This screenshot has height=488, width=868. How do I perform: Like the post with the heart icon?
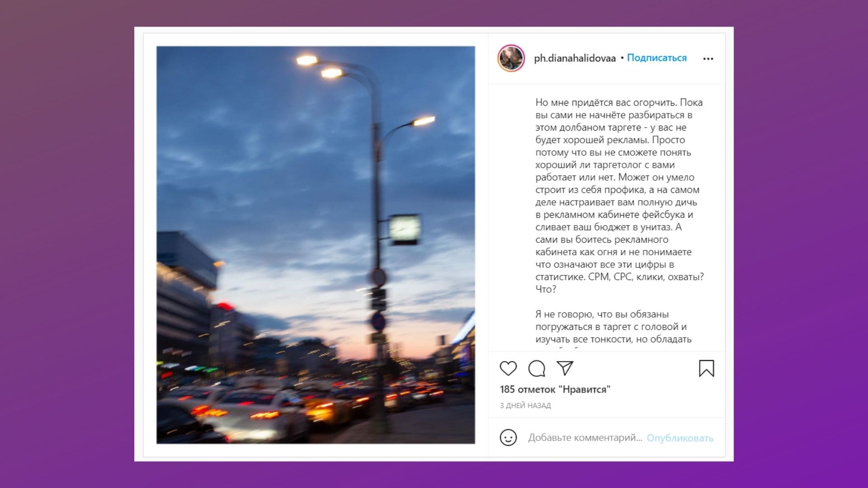(x=508, y=368)
